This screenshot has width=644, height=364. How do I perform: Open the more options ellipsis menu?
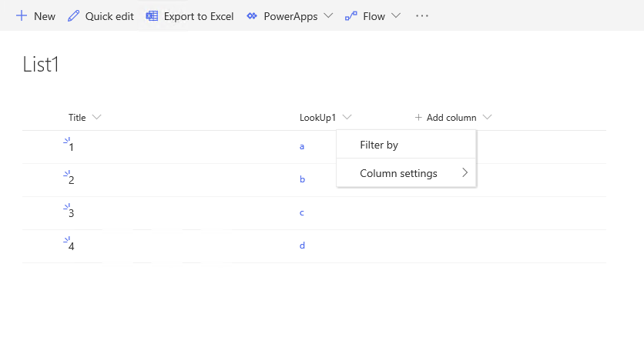click(x=422, y=16)
